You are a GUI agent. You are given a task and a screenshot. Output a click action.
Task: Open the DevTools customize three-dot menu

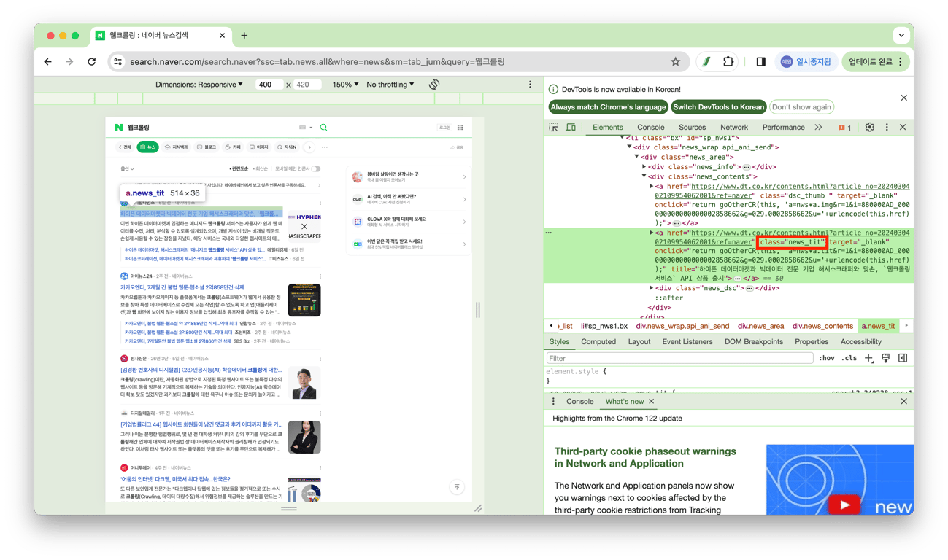point(887,128)
